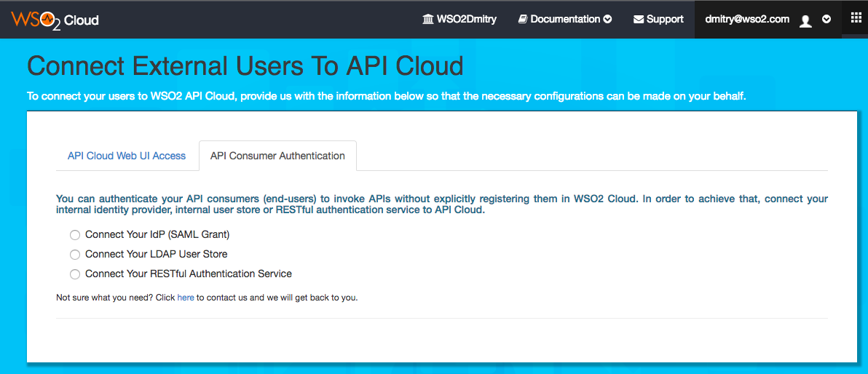The width and height of the screenshot is (868, 374).
Task: Click the user avatar icon
Action: point(805,20)
